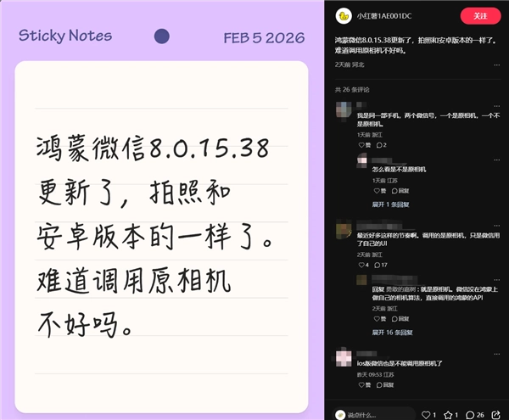Open the 2 replies bubble under the first comment
This screenshot has height=420, width=509.
pyautogui.click(x=382, y=145)
